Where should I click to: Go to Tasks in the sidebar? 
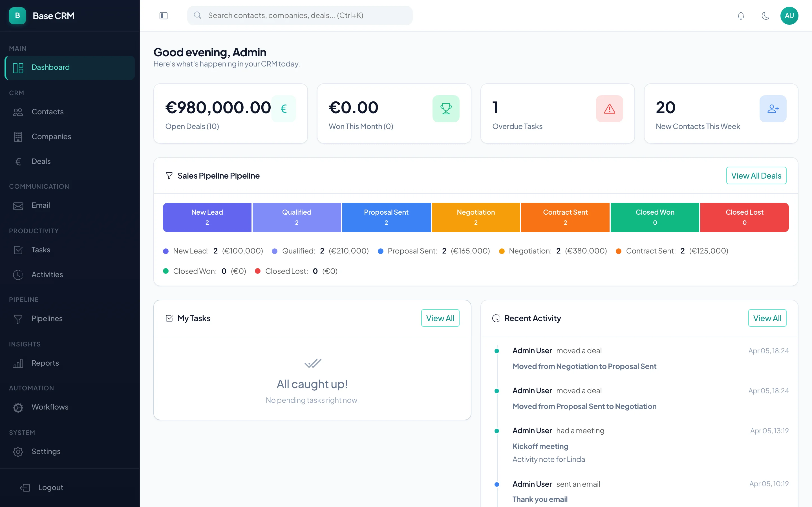(x=41, y=250)
